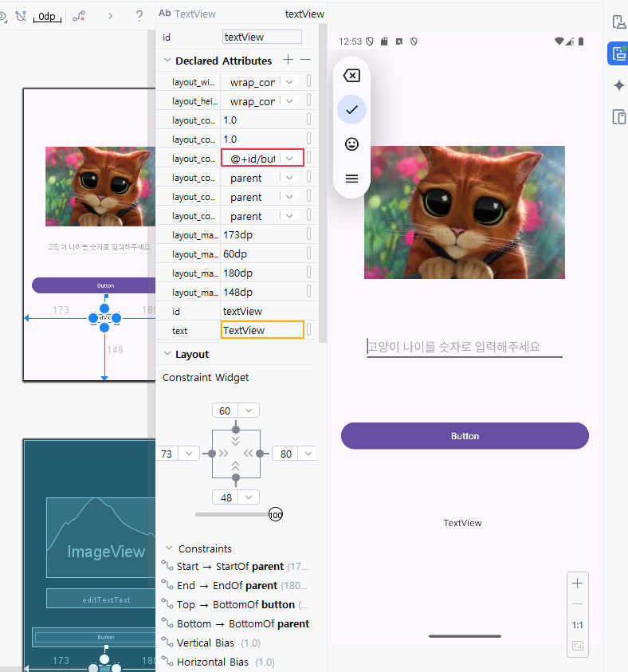Open layout_width wrap_content dropdown
Image resolution: width=628 pixels, height=672 pixels.
289,81
